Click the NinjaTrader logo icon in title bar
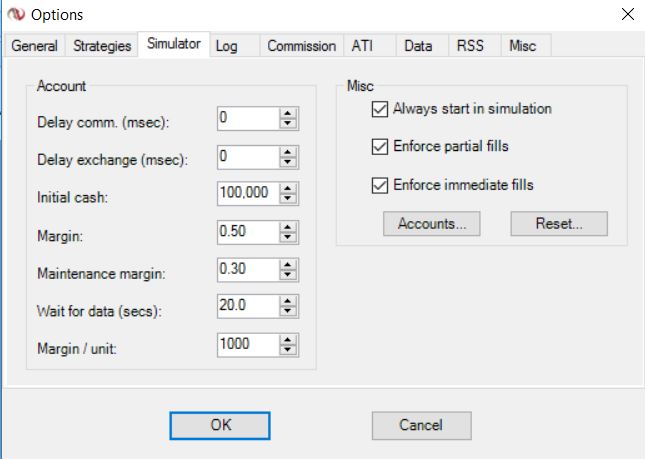The width and height of the screenshot is (645, 459). tap(13, 14)
